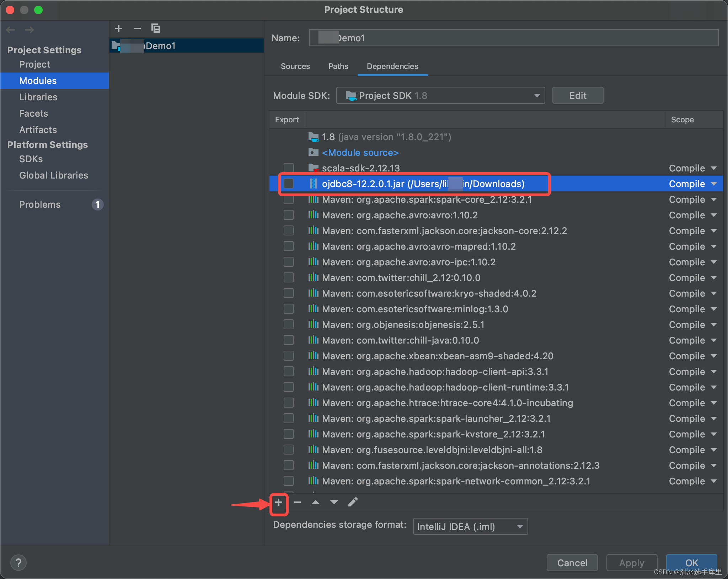Click the Apply button

[631, 563]
